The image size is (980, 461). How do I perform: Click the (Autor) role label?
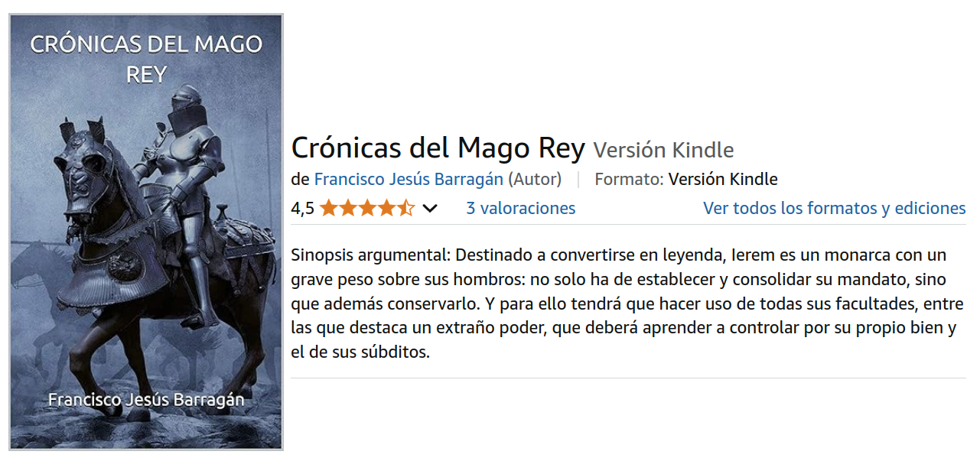pos(535,180)
